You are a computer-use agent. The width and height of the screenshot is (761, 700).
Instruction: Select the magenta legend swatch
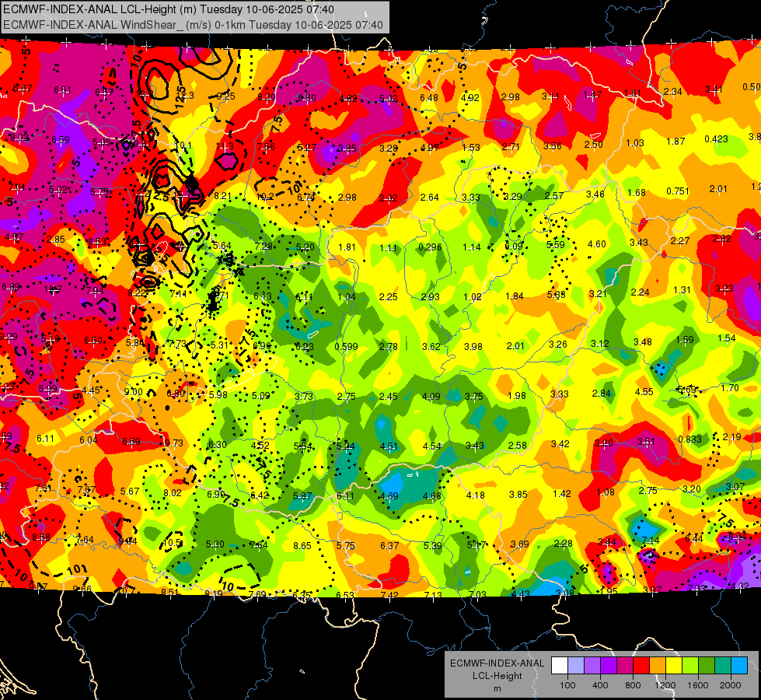(x=625, y=666)
